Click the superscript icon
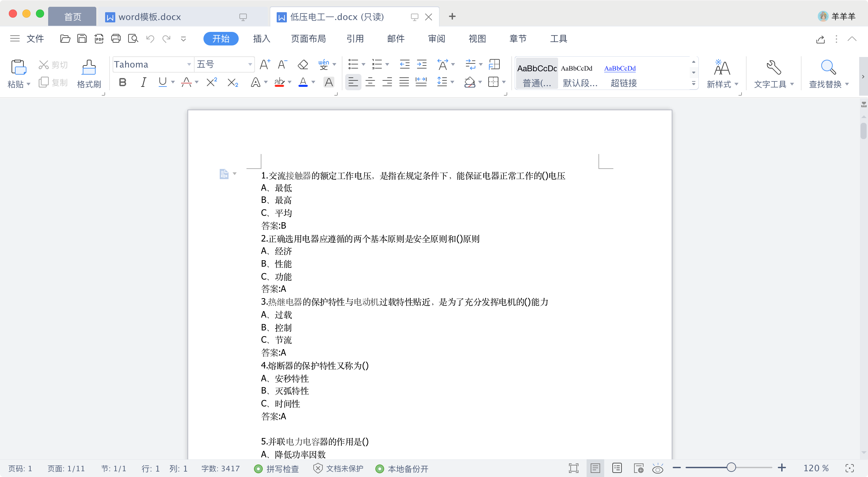This screenshot has width=868, height=477. pos(212,82)
